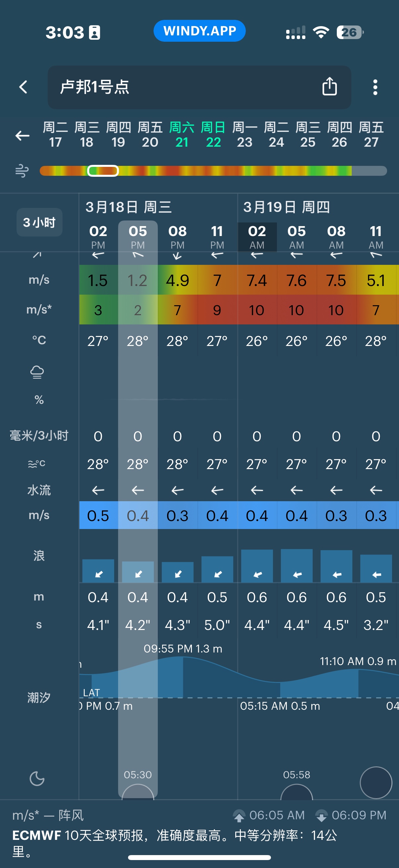Tap the white handle on wind color bar
This screenshot has height=868, width=399.
103,171
